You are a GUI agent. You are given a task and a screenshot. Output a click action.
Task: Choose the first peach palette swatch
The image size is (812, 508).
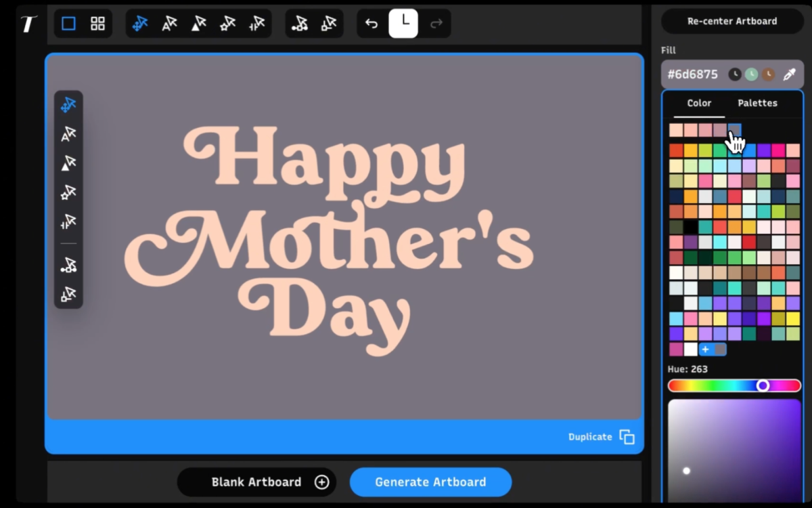676,130
